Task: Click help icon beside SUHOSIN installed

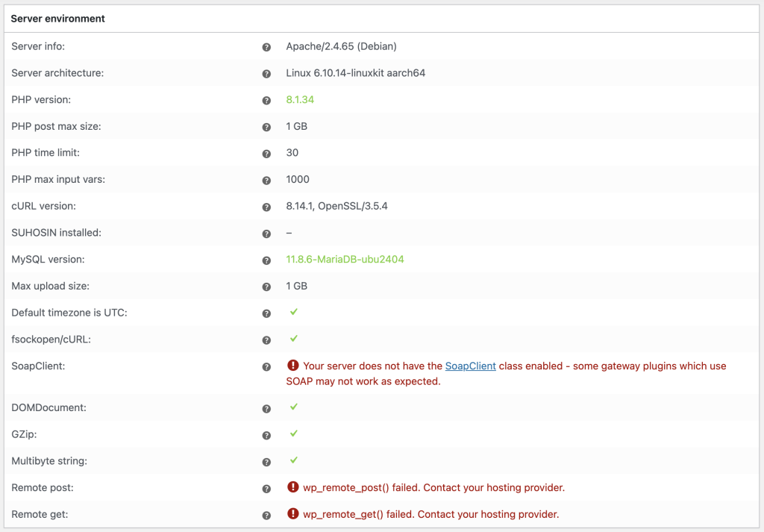Action: 266,234
